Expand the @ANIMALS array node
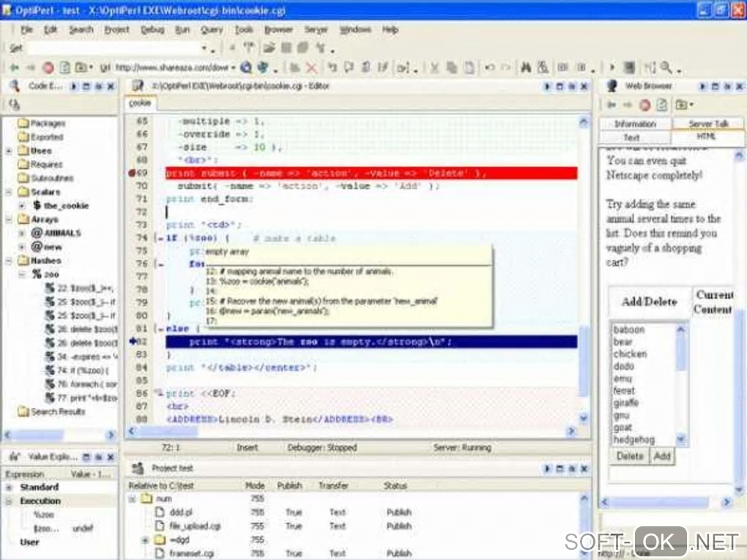 21,234
